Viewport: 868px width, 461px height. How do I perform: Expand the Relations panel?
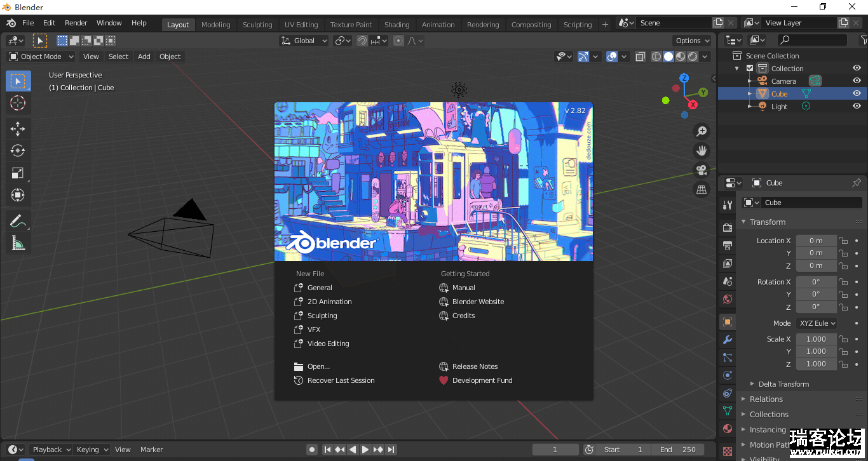766,399
